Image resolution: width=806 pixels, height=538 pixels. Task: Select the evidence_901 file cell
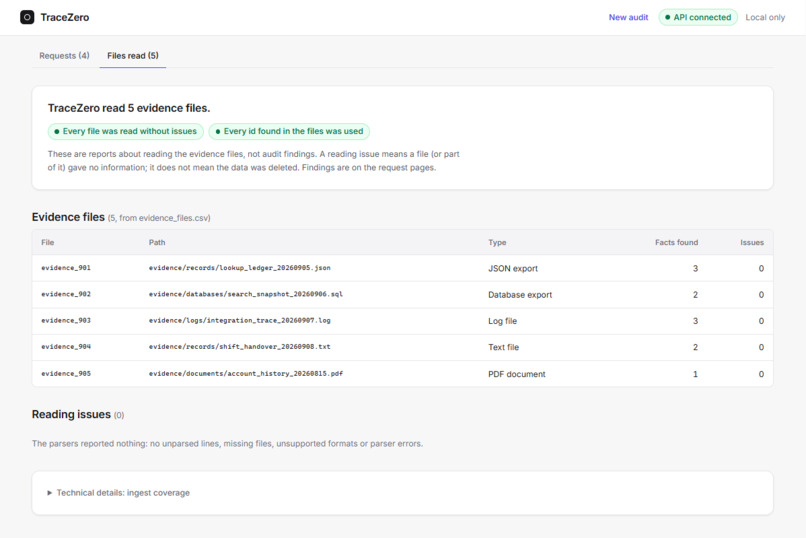[x=66, y=268]
